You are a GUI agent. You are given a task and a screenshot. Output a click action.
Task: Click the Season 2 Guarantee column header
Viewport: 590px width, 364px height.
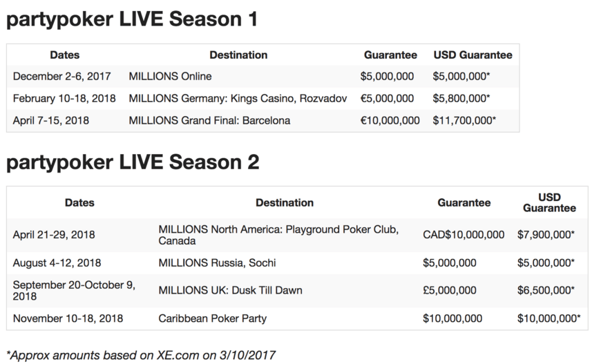(x=464, y=202)
